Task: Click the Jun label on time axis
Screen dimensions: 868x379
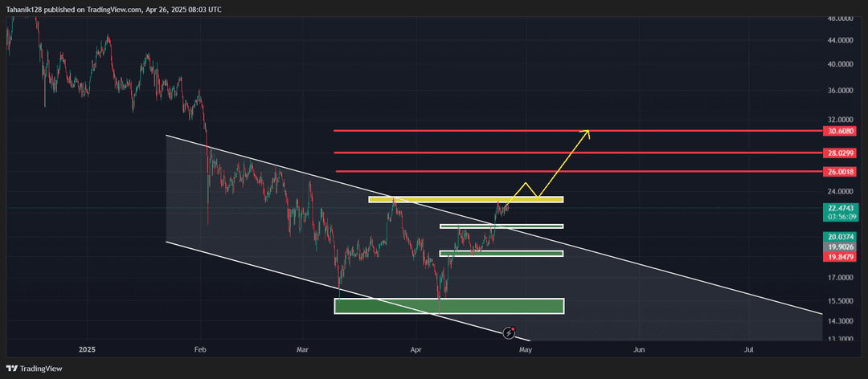Action: tap(639, 349)
